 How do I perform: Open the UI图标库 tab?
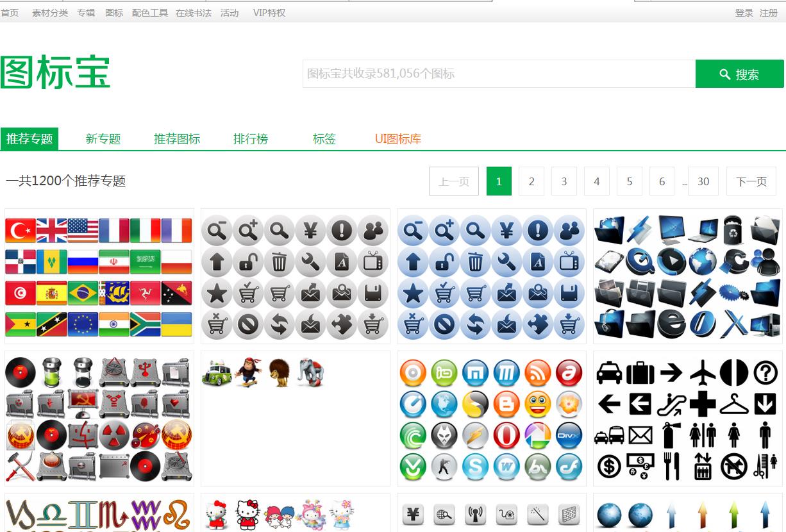398,139
